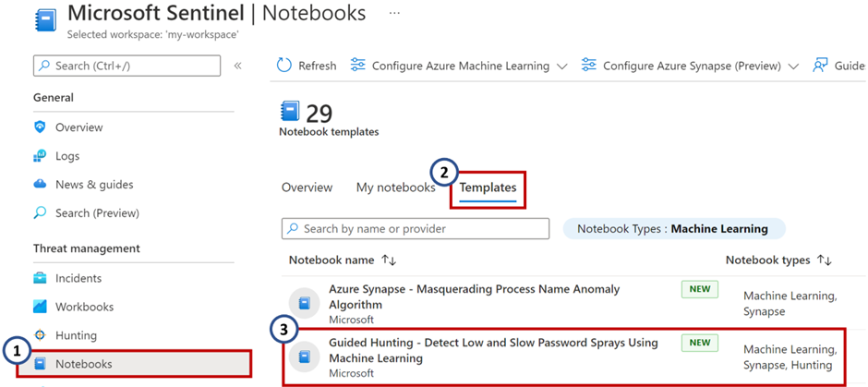The image size is (868, 387).
Task: Sort by Notebook types arrows
Action: click(825, 260)
